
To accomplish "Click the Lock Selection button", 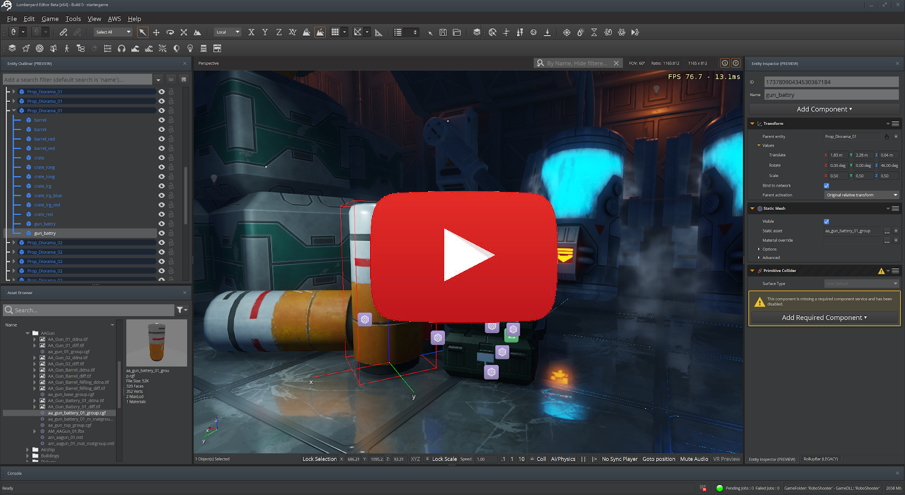I will coord(319,459).
